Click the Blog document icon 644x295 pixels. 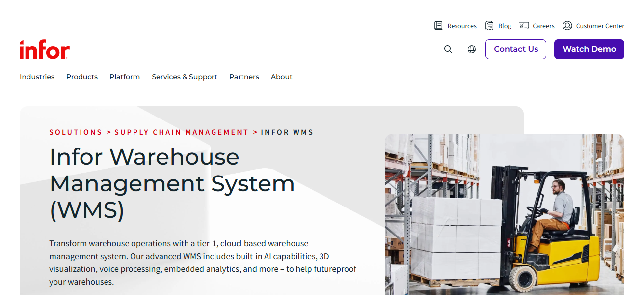[x=489, y=26]
